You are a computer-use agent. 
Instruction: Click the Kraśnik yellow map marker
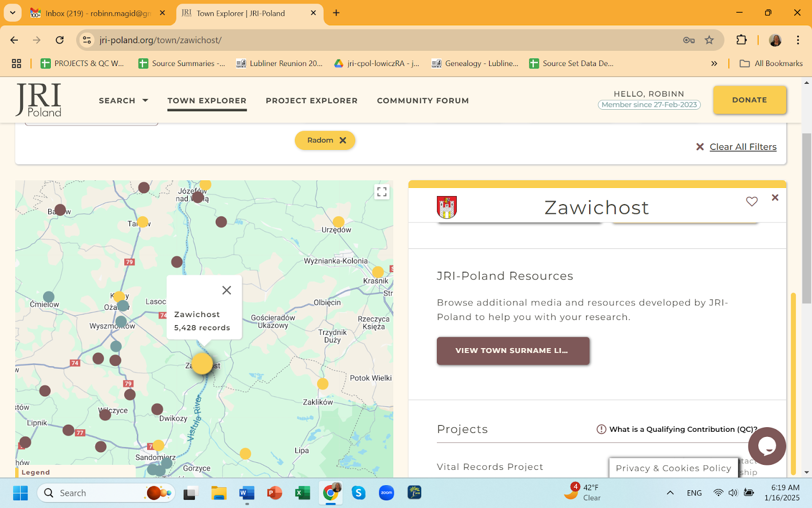[x=378, y=272]
